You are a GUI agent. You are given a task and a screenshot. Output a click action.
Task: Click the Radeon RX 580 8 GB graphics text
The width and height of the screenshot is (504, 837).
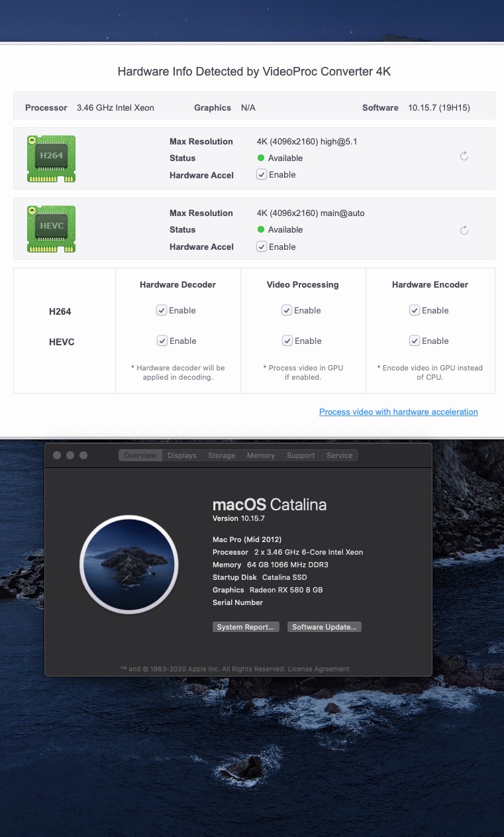[286, 590]
